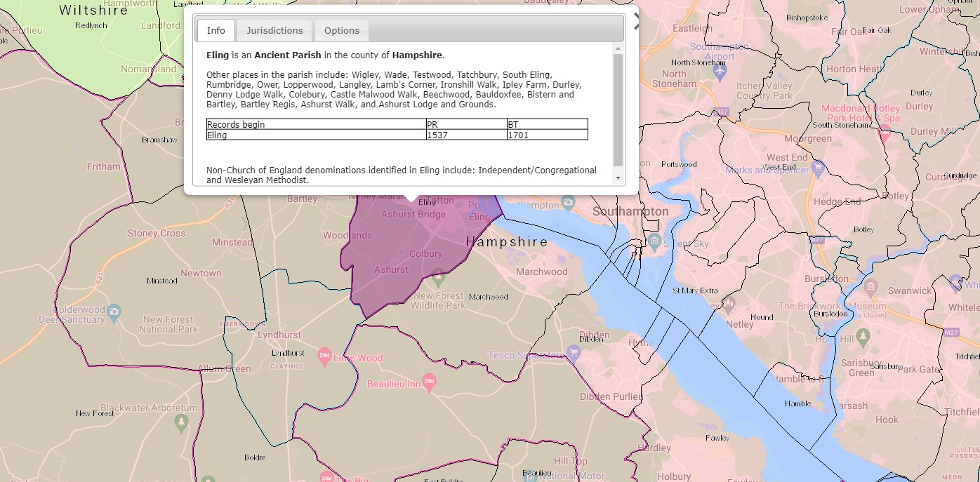The height and width of the screenshot is (482, 980).
Task: Click the Silent Sky museum icon
Action: [x=654, y=242]
